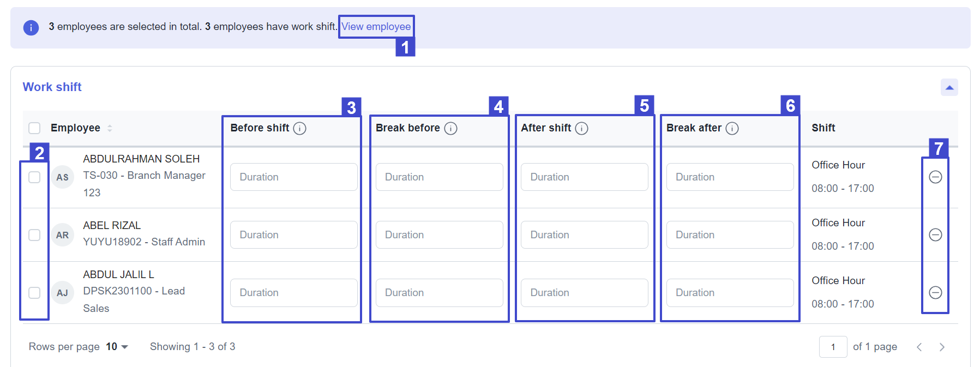Open Rows per page dropdown
Screen dimensions: 980x367
117,347
